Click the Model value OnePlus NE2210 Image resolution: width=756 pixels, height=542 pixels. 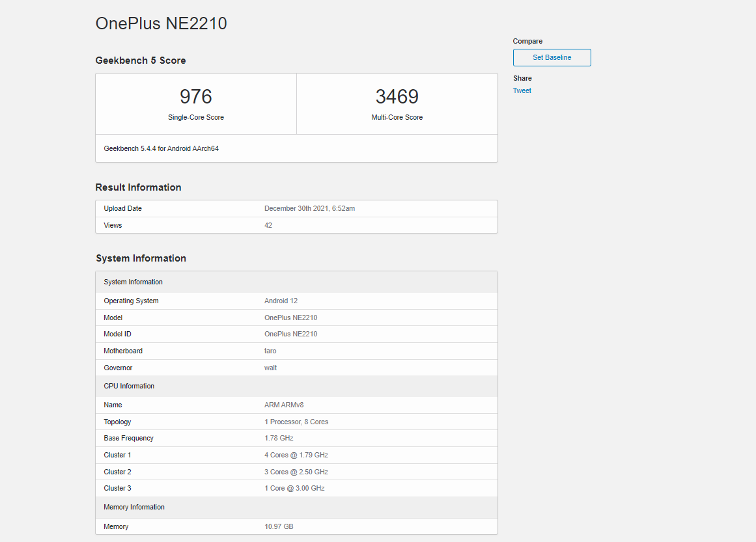290,318
